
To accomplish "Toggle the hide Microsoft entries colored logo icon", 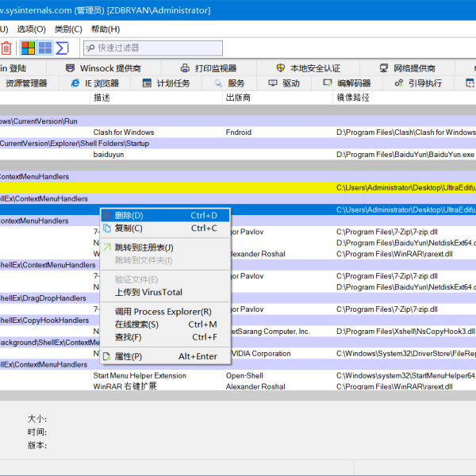I will tap(28, 48).
